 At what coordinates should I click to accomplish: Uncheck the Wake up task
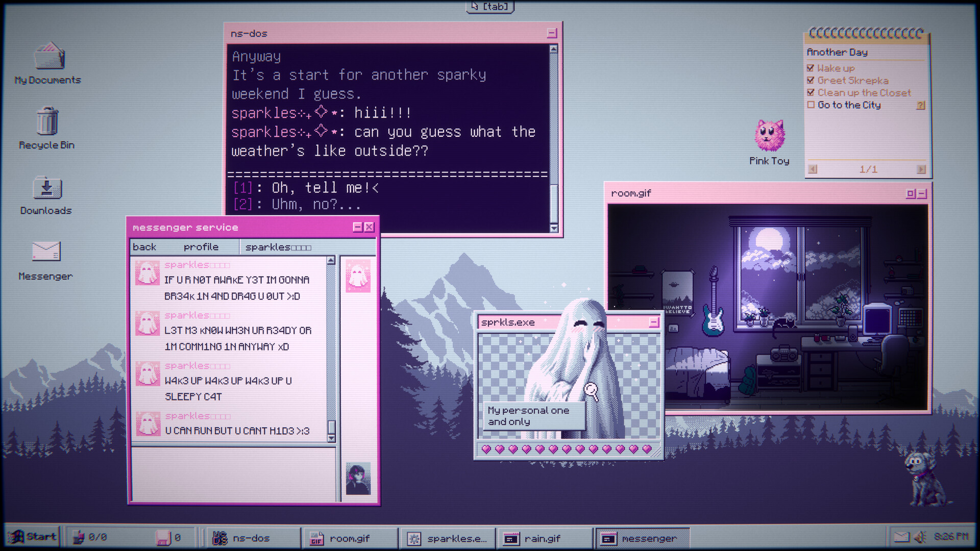[812, 68]
